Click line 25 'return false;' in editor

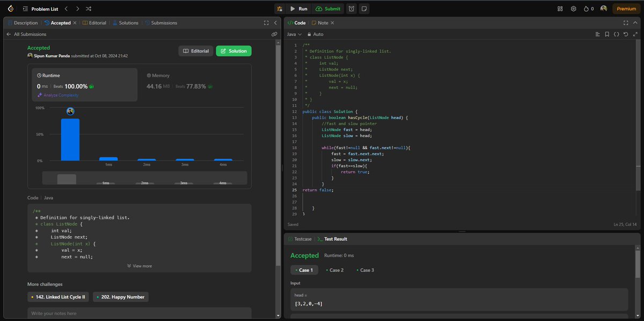pos(318,190)
